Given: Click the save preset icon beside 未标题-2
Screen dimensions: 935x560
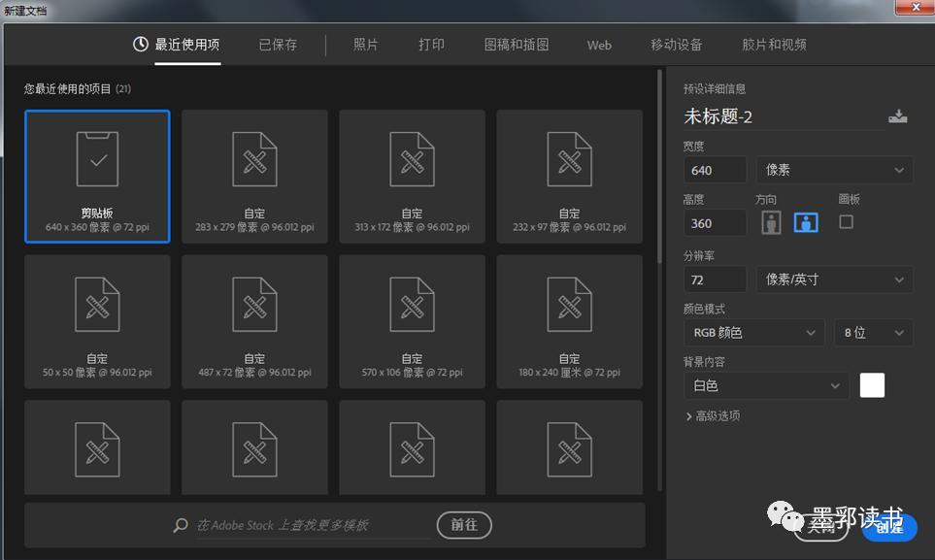Looking at the screenshot, I should (898, 115).
